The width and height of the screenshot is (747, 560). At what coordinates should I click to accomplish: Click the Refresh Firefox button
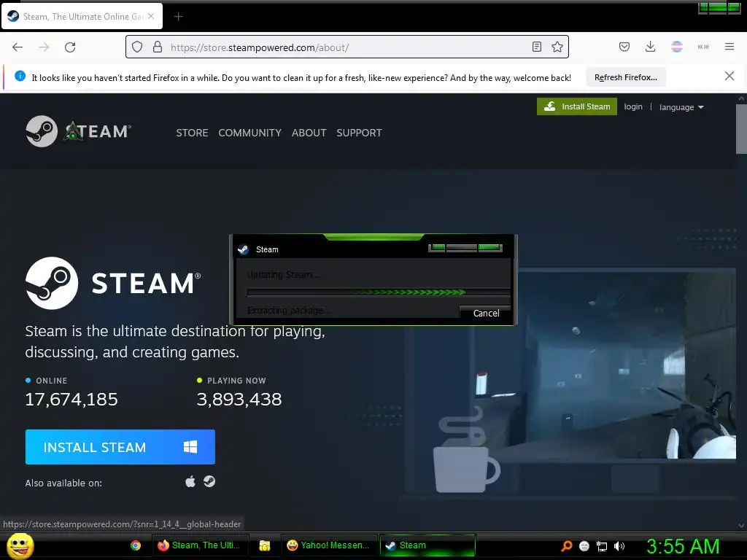coord(625,77)
